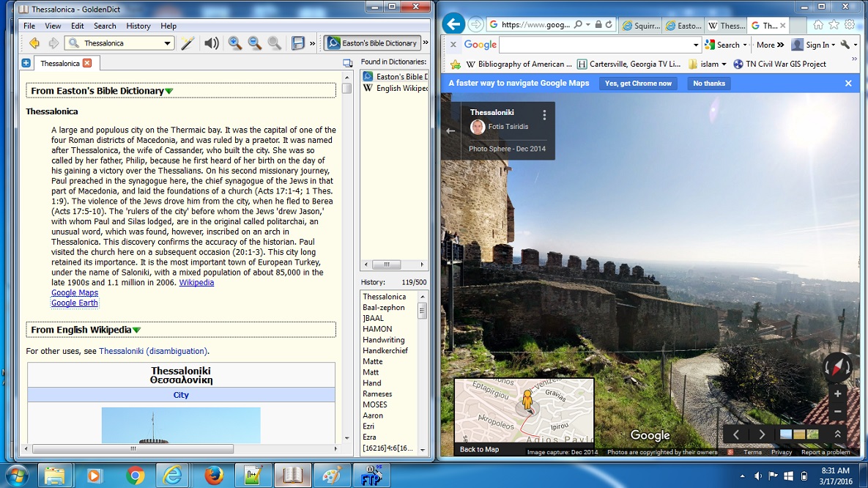Go to previous Street View photo
This screenshot has width=868, height=488.
pos(736,435)
